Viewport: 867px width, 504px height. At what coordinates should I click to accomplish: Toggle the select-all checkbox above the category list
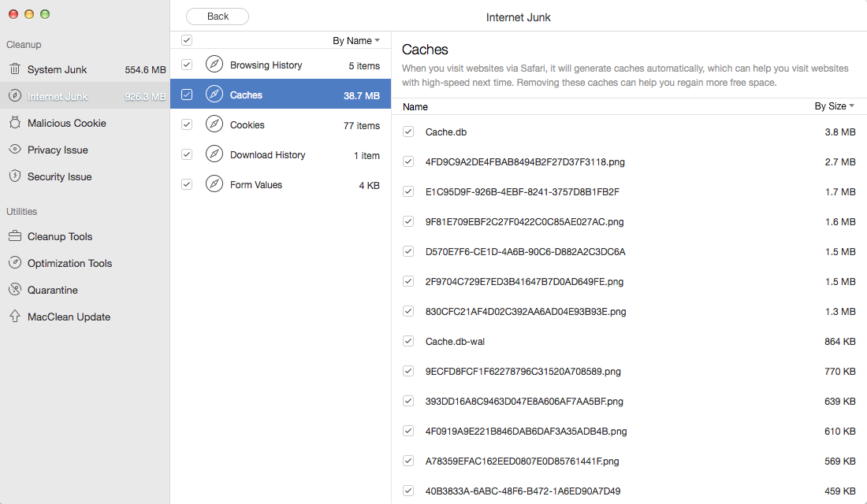(187, 40)
